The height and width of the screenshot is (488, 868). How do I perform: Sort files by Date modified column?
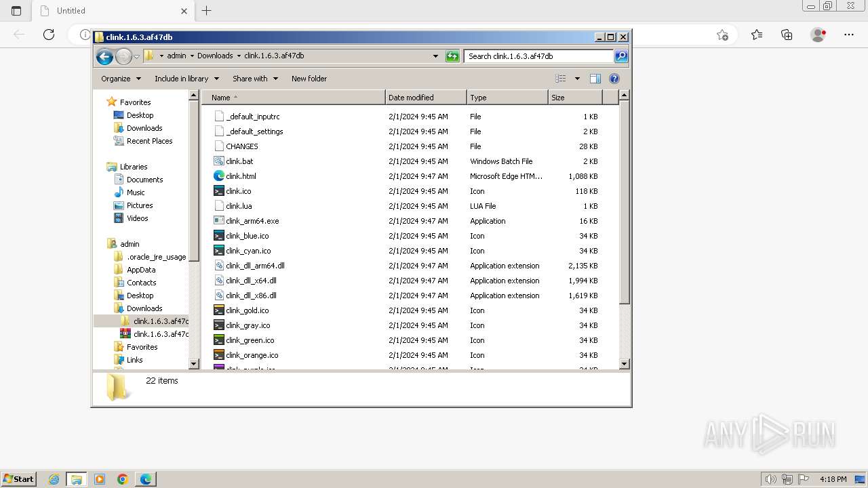[x=426, y=98]
